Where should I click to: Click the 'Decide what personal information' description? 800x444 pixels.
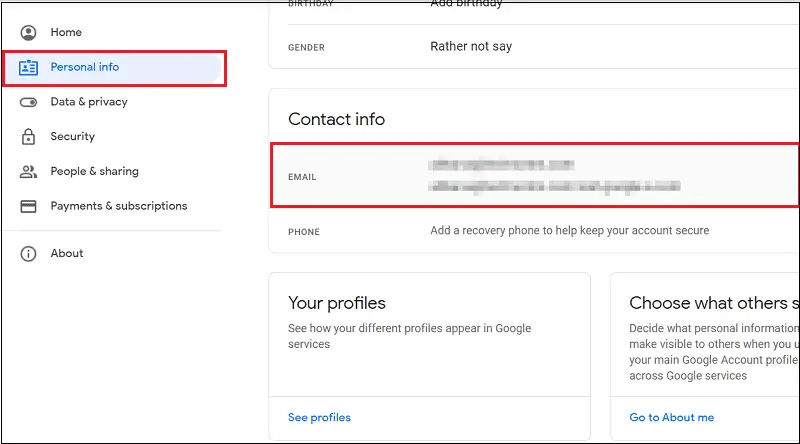tap(714, 352)
